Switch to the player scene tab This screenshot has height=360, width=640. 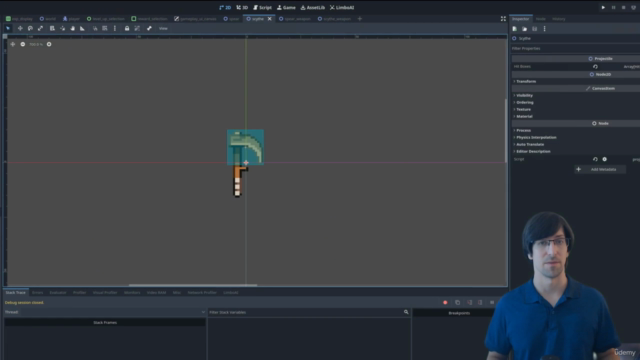pos(71,19)
